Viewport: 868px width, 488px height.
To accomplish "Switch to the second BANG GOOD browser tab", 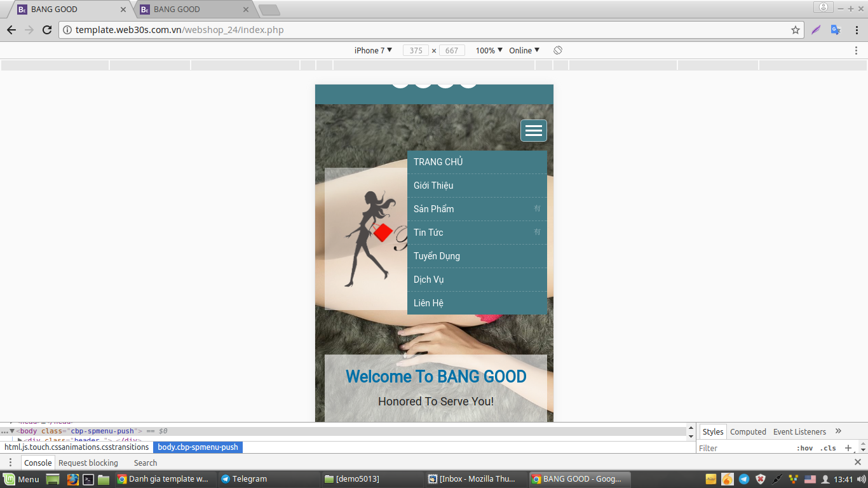I will click(x=194, y=9).
